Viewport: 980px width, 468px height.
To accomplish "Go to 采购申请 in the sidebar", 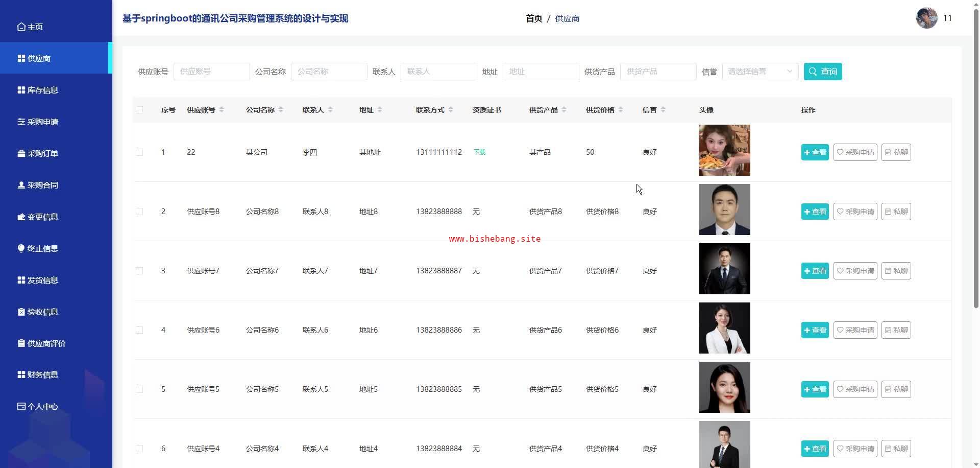I will tap(56, 122).
